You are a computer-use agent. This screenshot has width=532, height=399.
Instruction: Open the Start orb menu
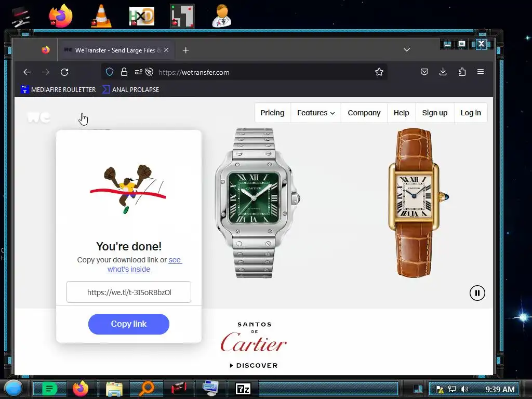coord(13,389)
